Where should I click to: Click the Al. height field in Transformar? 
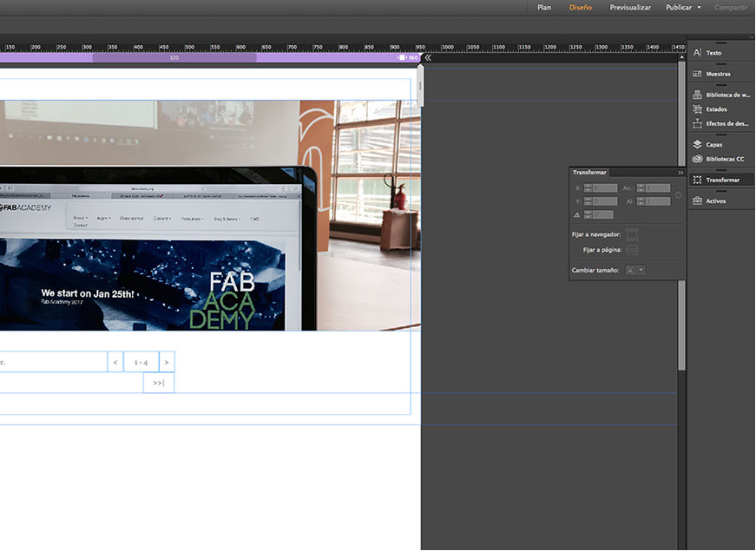coord(658,201)
